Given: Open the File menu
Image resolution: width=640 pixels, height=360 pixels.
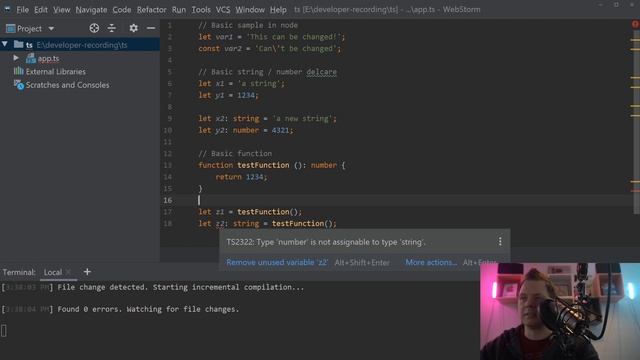Looking at the screenshot, I should (22, 9).
